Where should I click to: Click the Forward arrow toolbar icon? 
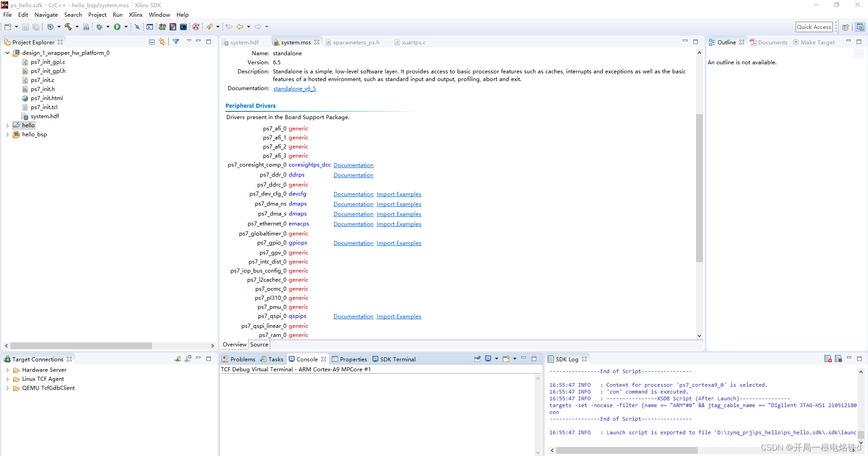click(258, 27)
